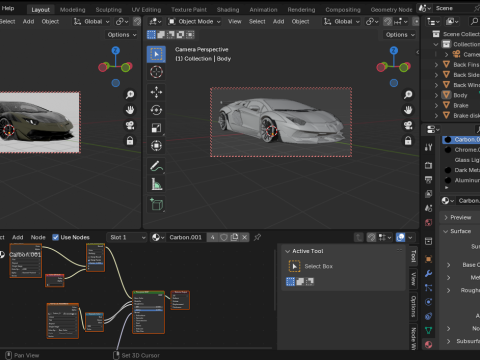Select the Add Cube tool

[x=156, y=204]
